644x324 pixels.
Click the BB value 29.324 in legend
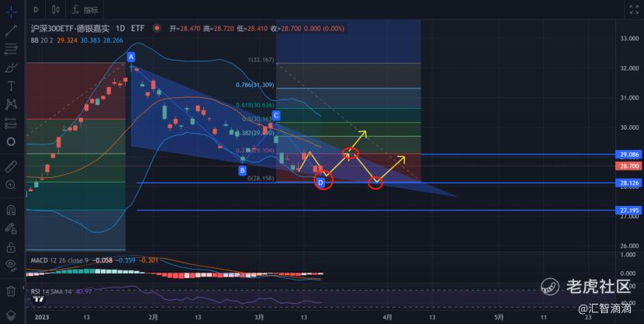(67, 40)
